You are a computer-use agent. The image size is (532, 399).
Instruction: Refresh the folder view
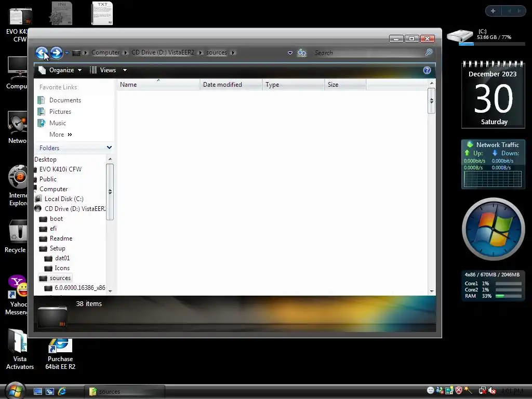[x=302, y=53]
